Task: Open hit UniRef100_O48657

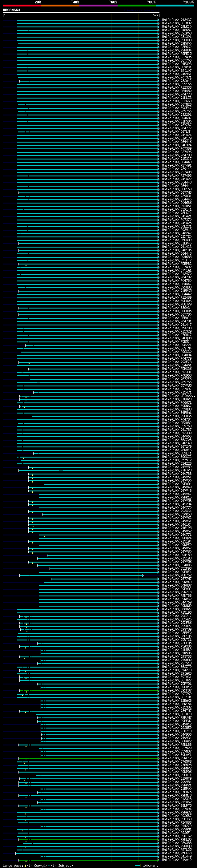Action: [x=177, y=30]
